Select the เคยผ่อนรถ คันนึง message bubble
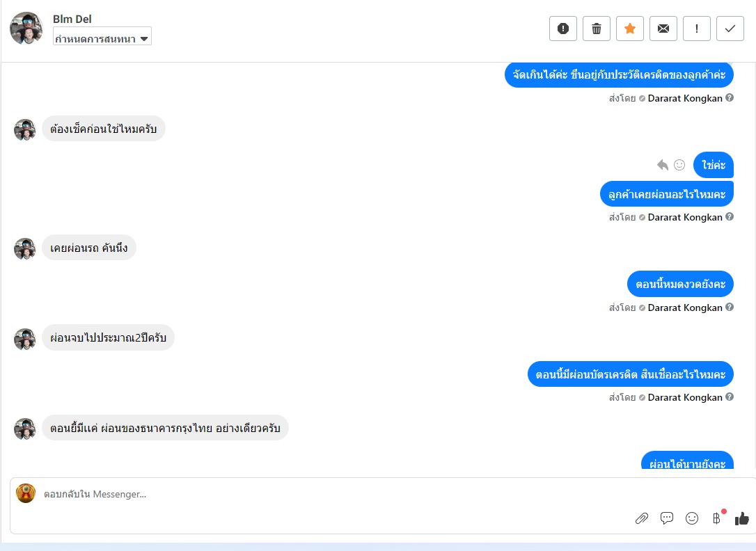The image size is (756, 551). (x=88, y=248)
